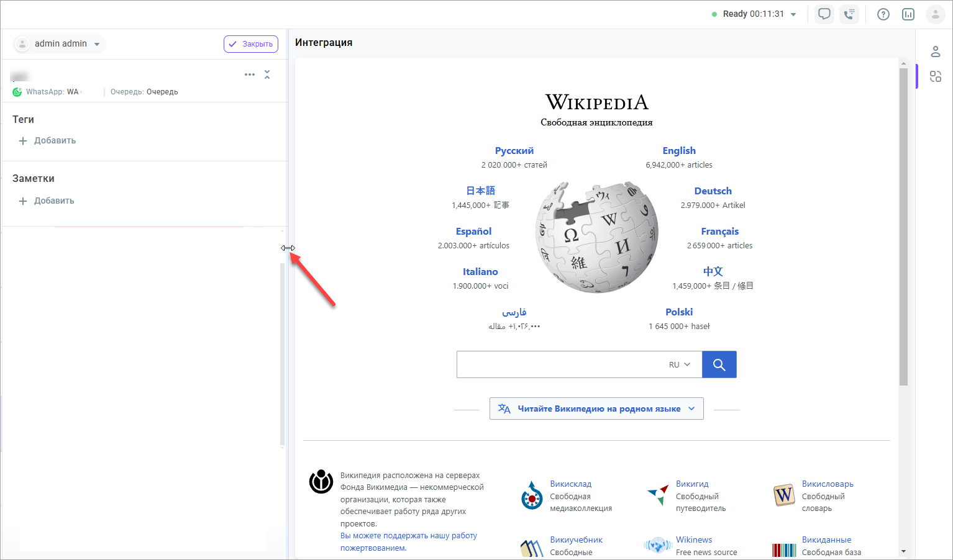Screen dimensions: 953x560
Task: Click the blue search magnifier button
Action: [x=719, y=364]
